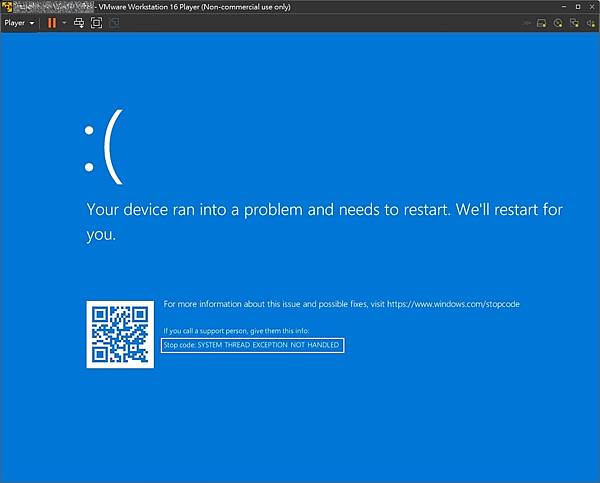Click the VMware Player app icon in title bar
The image size is (600, 483).
tap(7, 7)
